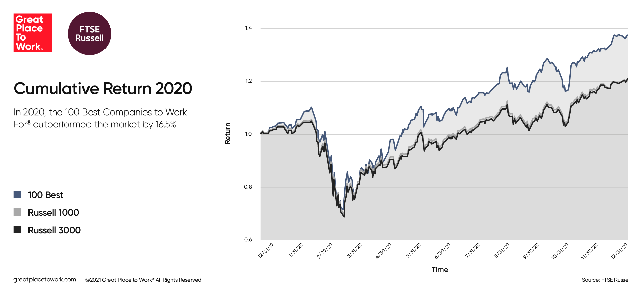The width and height of the screenshot is (644, 295).
Task: Click the Cumulative Return 2020 title
Action: 103,89
